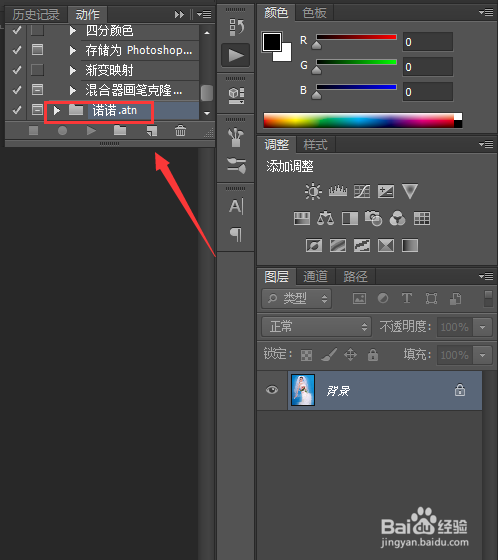498x560 pixels.
Task: Switch to the 通道 tab
Action: 315,276
